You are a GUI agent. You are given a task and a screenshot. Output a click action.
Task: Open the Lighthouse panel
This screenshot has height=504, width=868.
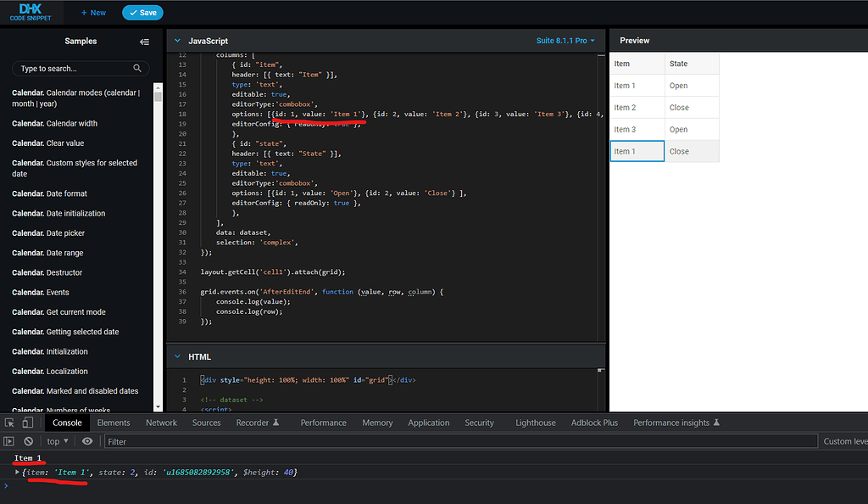coord(535,422)
